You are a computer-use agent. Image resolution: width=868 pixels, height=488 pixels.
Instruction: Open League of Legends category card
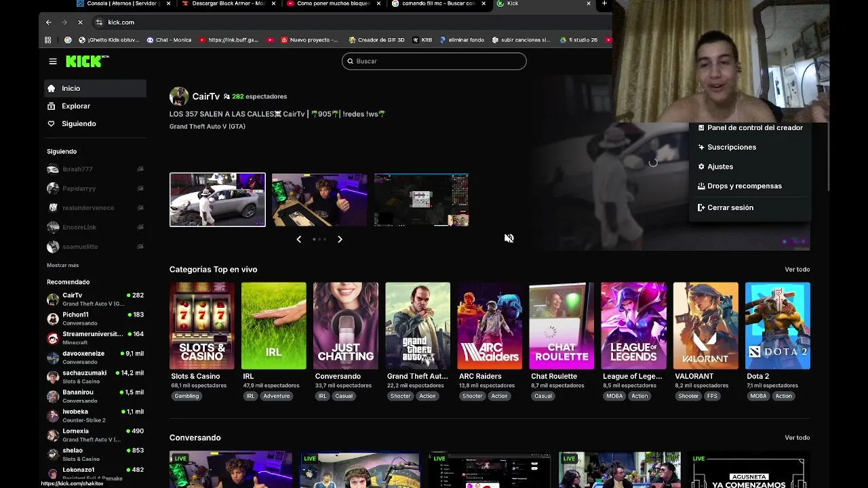pos(633,326)
